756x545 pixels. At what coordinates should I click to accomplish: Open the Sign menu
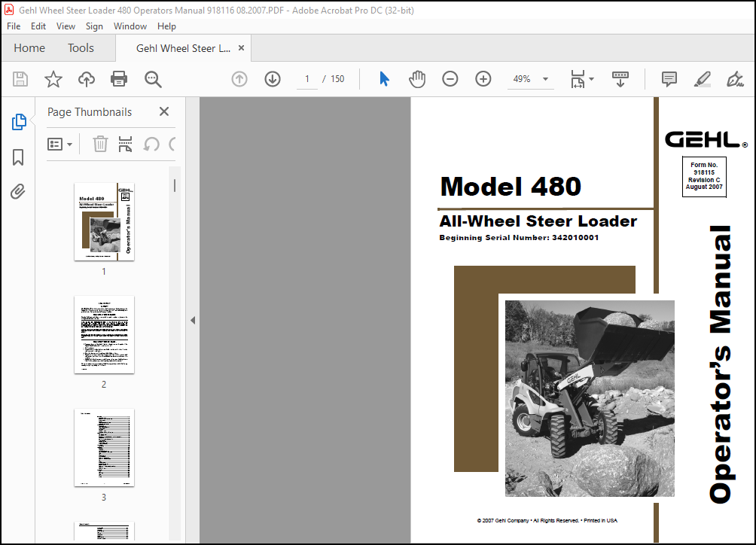[x=95, y=26]
